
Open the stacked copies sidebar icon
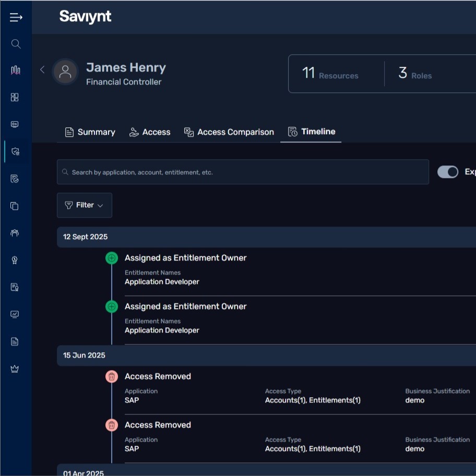point(15,206)
